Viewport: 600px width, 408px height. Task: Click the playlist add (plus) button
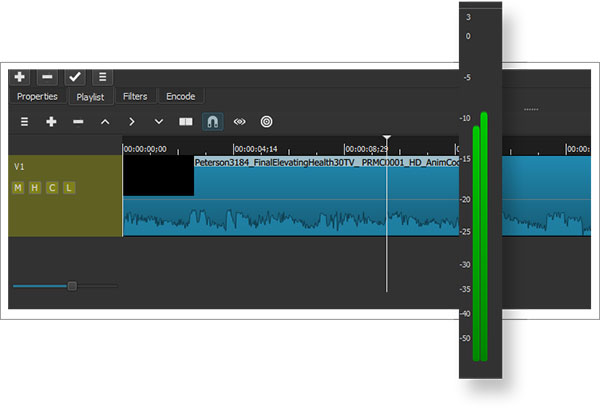coord(20,77)
